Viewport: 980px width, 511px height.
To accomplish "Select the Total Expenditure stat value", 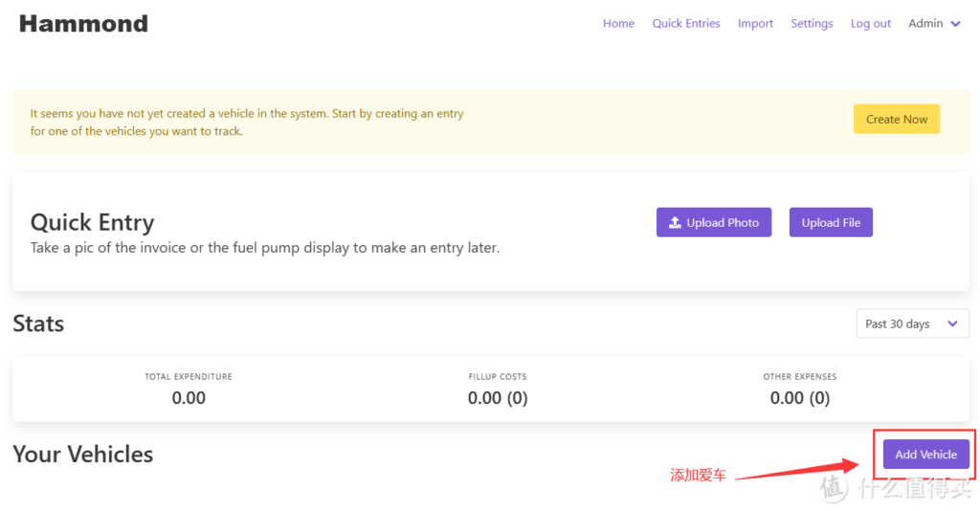I will (189, 398).
